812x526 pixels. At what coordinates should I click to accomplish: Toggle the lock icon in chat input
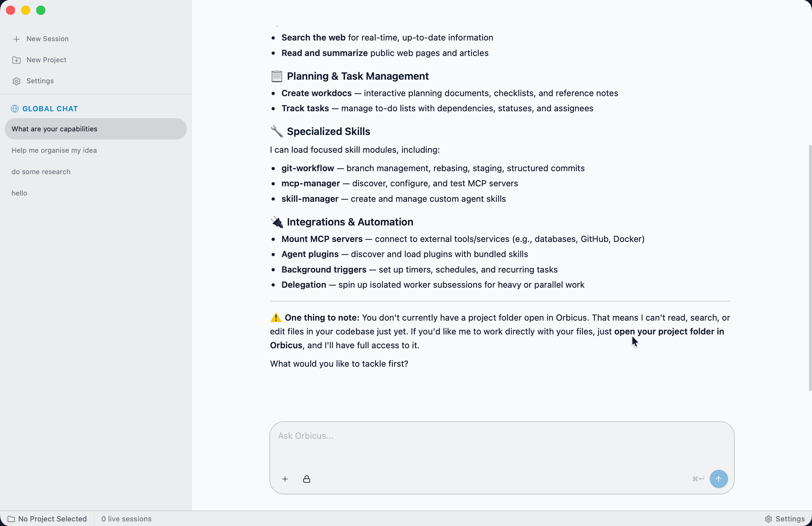(307, 479)
